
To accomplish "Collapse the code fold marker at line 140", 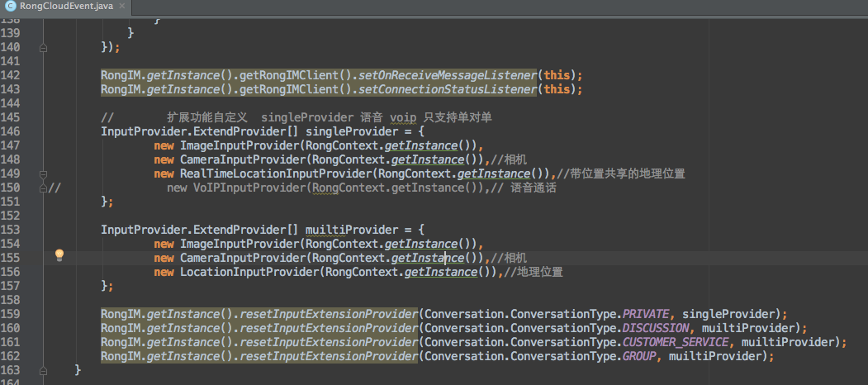I will pos(43,48).
